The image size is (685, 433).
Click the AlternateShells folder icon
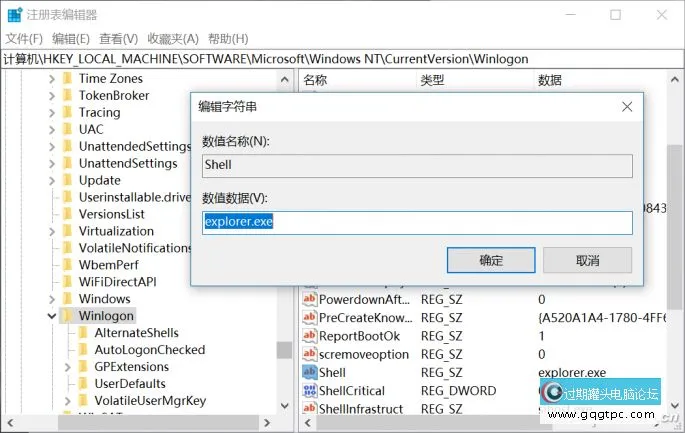(x=83, y=333)
